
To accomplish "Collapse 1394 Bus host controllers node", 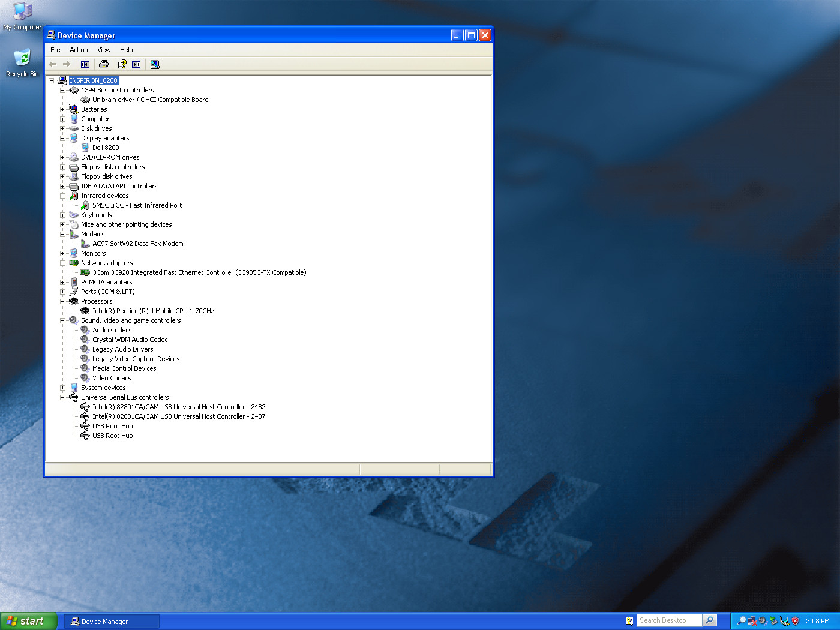I will (62, 90).
